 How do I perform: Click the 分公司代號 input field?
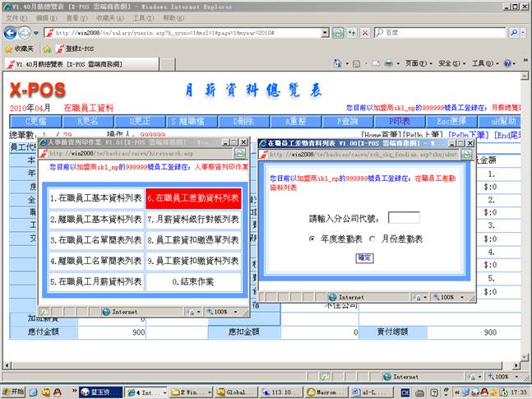click(x=403, y=218)
